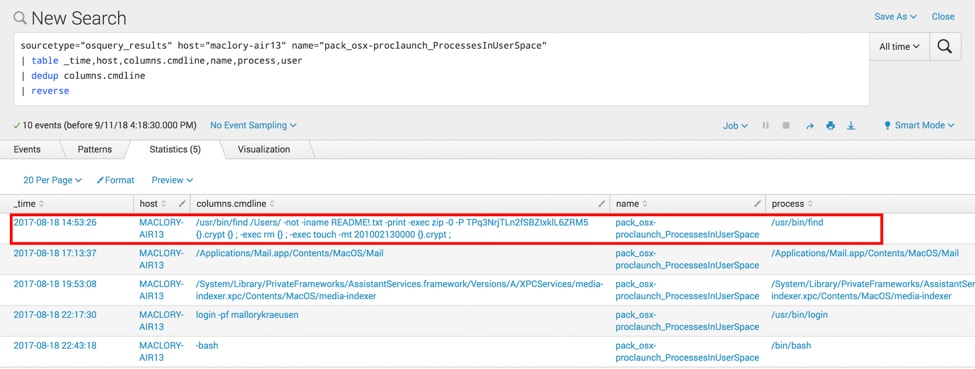Click in the search query box
The image size is (975, 369).
[441, 69]
